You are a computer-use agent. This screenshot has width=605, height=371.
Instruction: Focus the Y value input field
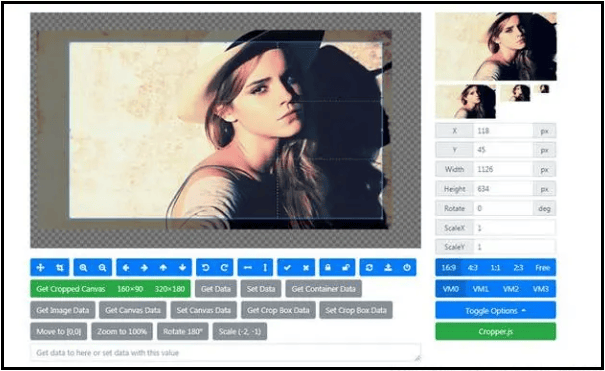coord(503,150)
